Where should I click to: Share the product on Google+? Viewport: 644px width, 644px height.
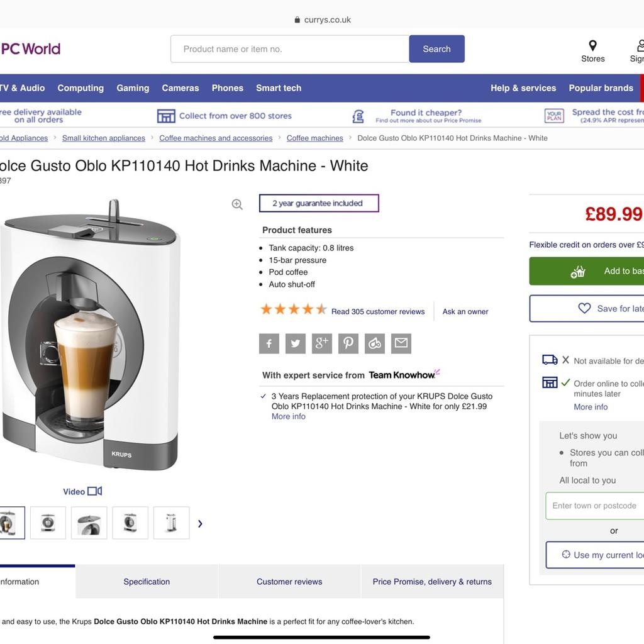[x=321, y=343]
